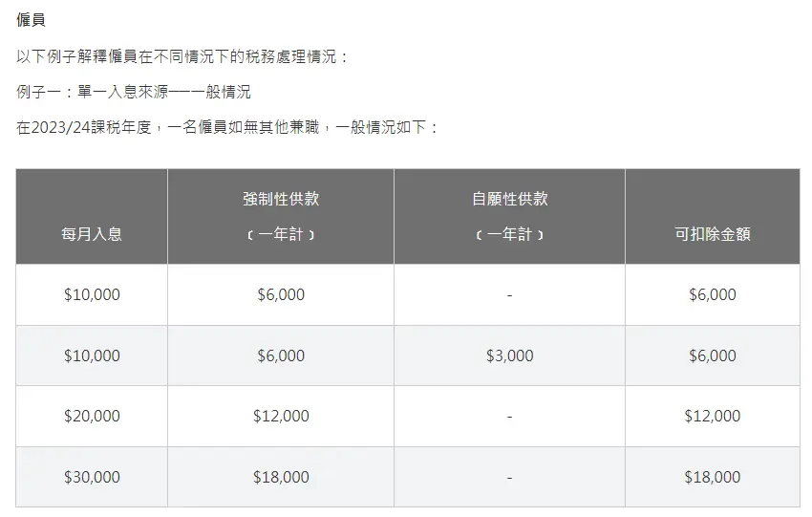The width and height of the screenshot is (812, 517).
Task: Click the $30,000 monthly income cell
Action: pos(92,477)
